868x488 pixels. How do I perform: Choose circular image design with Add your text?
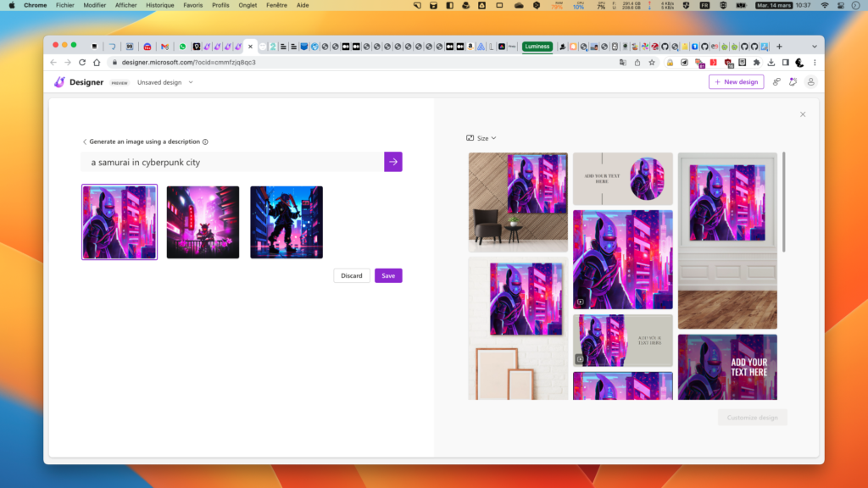(x=623, y=179)
